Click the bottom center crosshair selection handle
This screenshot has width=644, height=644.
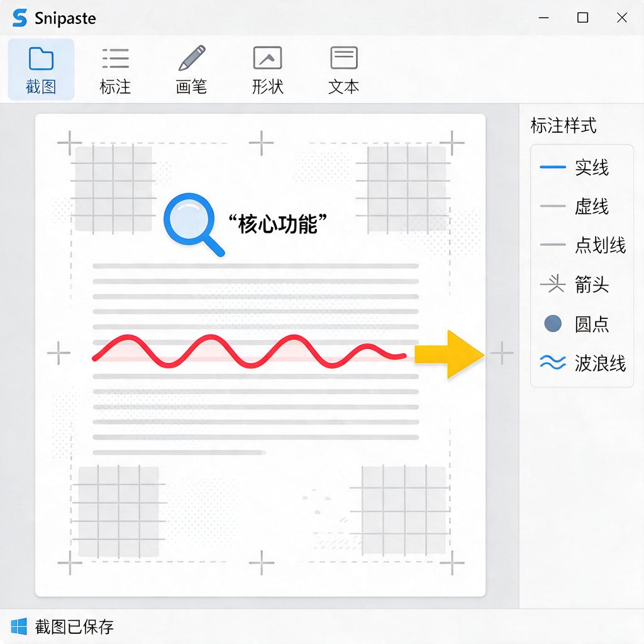click(261, 562)
